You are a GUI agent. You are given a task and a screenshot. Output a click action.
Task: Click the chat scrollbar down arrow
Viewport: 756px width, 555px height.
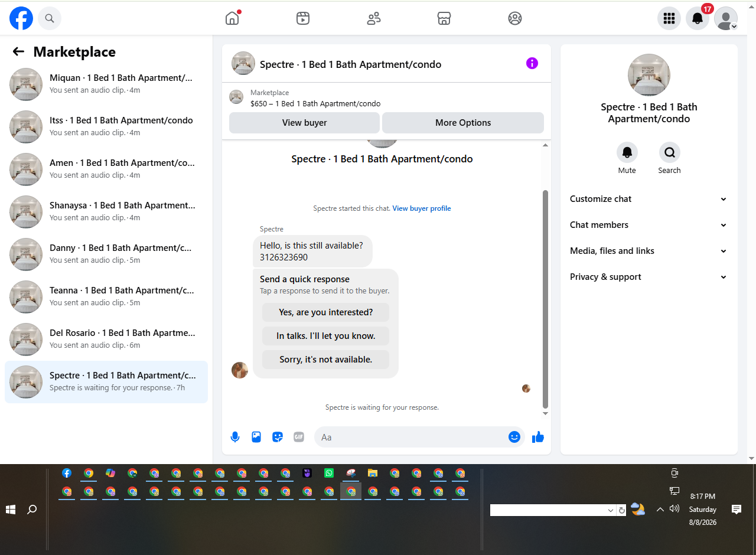[545, 413]
